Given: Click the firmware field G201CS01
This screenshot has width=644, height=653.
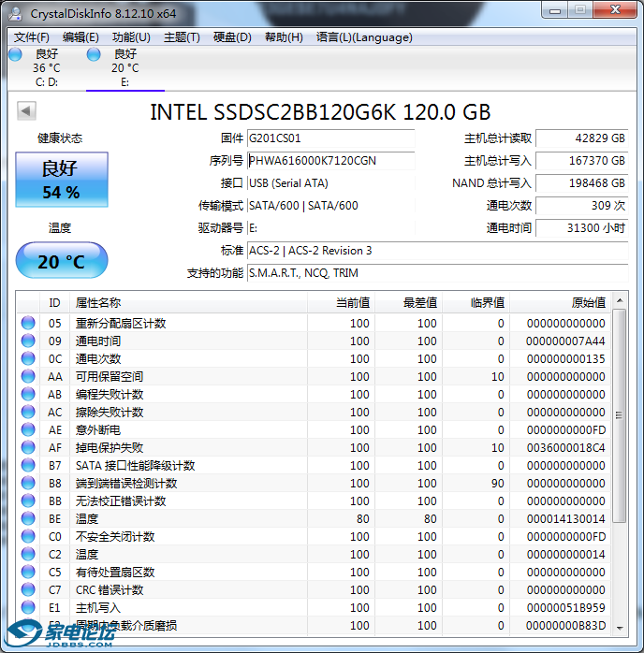Looking at the screenshot, I should click(330, 138).
